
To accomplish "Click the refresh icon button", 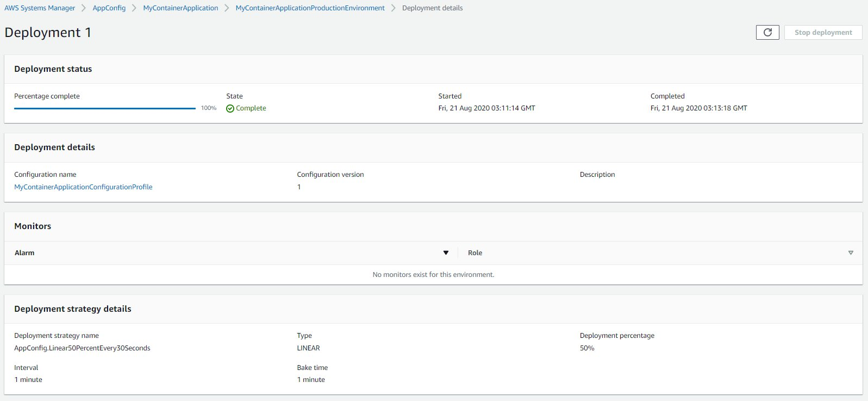I will [x=767, y=32].
